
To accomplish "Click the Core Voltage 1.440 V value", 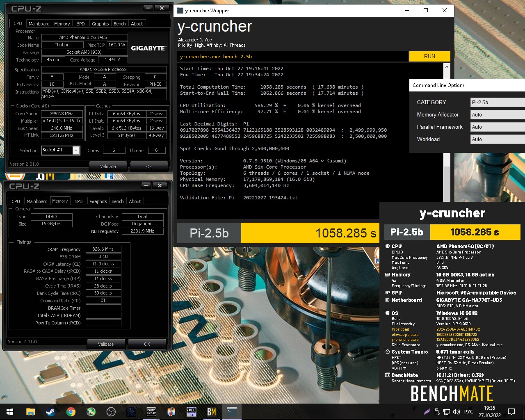I will point(112,59).
